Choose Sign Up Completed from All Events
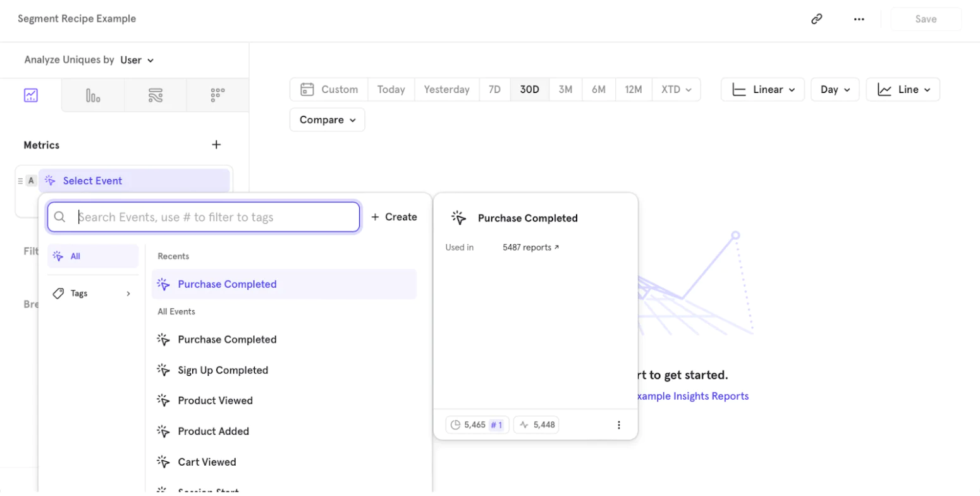The width and height of the screenshot is (980, 496). click(x=223, y=370)
